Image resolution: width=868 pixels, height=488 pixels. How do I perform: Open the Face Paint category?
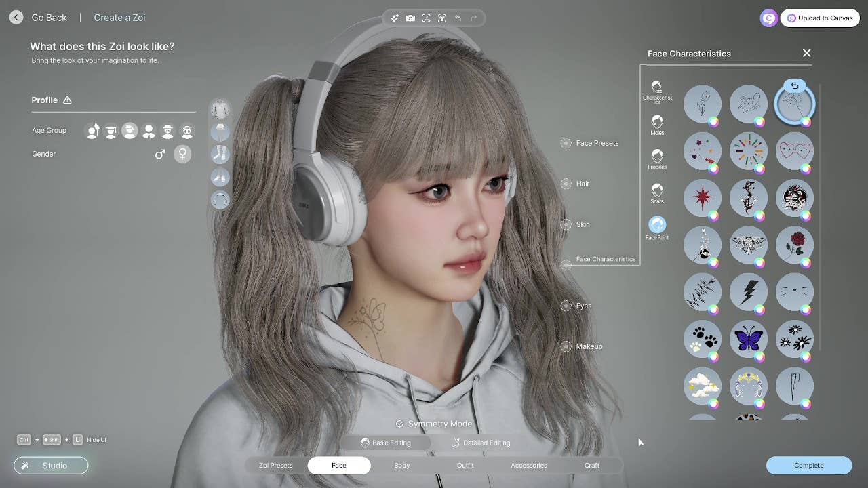pyautogui.click(x=657, y=228)
